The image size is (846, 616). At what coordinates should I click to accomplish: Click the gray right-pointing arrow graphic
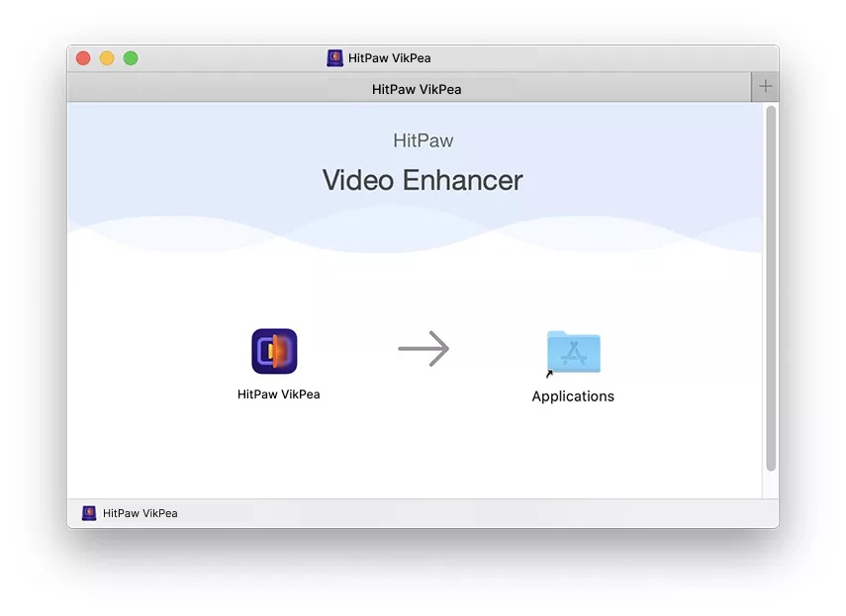[423, 348]
